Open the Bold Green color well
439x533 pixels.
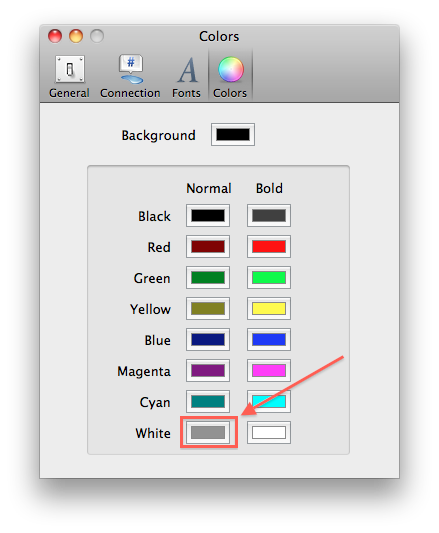coord(269,277)
